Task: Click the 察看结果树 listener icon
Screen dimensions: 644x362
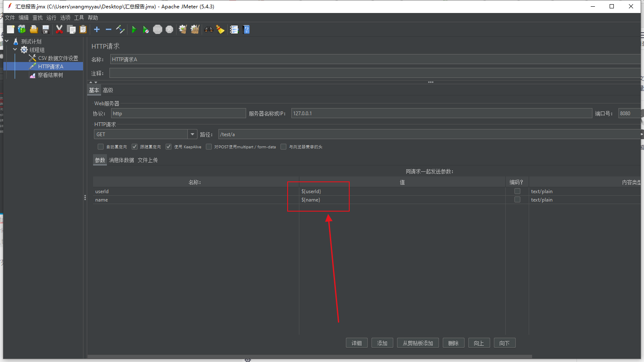Action: [32, 75]
